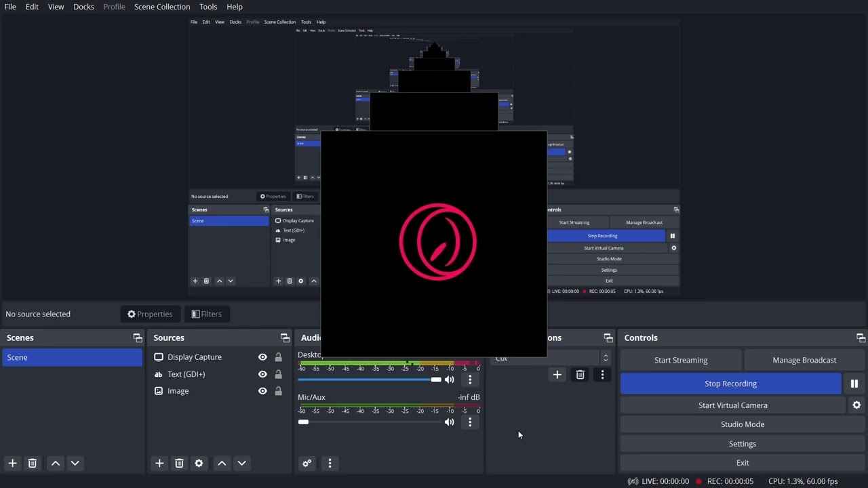Move source down in the Sources dock
868x488 pixels.
(241, 463)
